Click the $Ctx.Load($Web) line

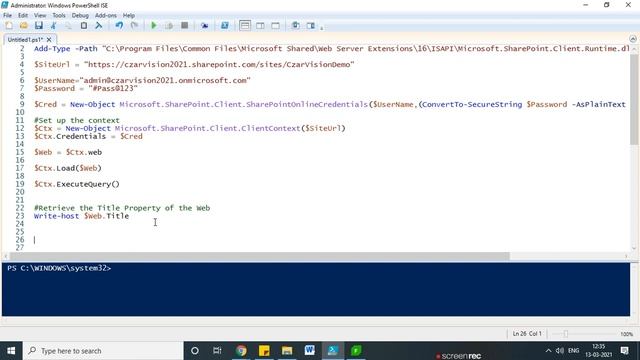[x=68, y=168]
